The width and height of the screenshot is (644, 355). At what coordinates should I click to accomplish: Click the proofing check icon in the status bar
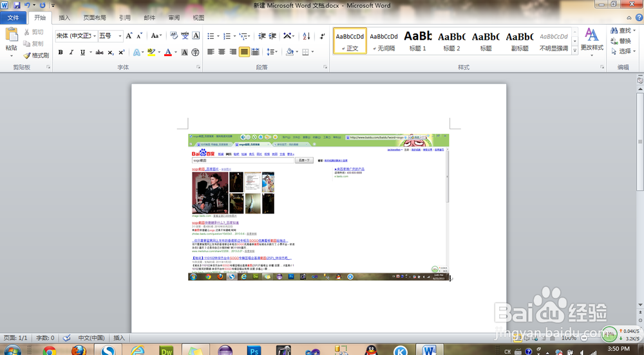click(x=66, y=338)
